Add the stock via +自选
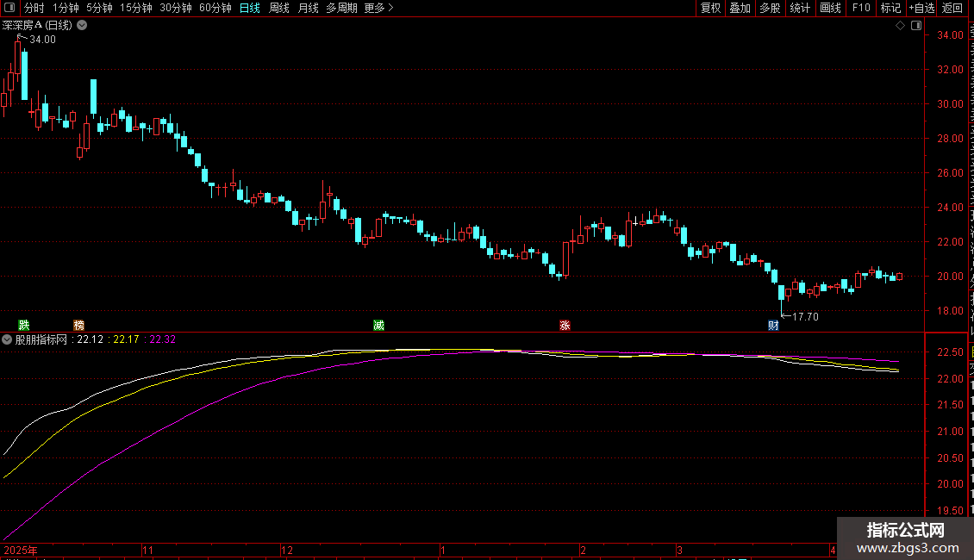 point(921,8)
